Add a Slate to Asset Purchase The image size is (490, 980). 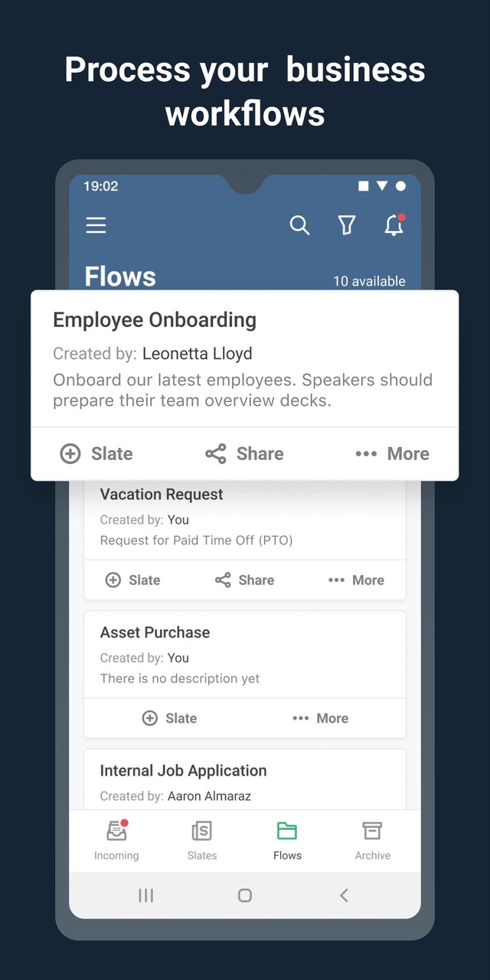(169, 718)
